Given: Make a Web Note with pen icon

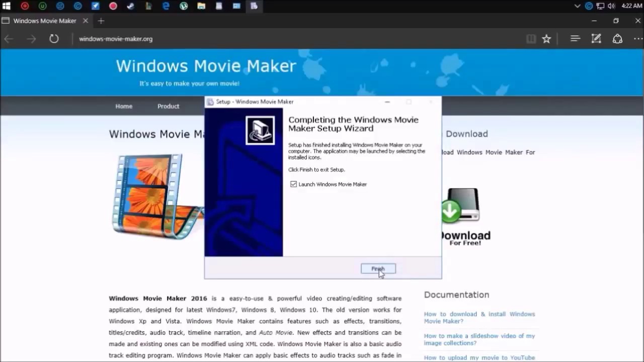Looking at the screenshot, I should 596,39.
